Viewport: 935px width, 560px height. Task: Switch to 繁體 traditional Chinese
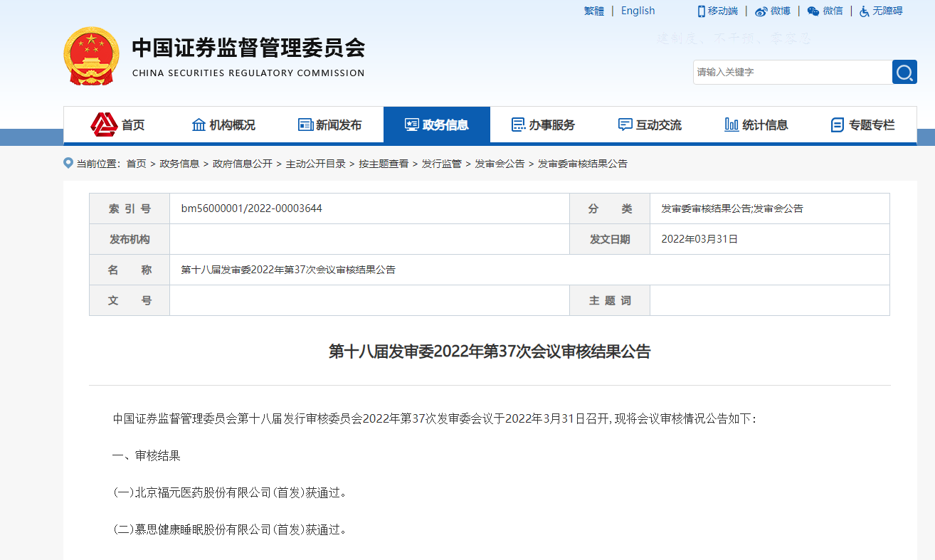[x=594, y=11]
